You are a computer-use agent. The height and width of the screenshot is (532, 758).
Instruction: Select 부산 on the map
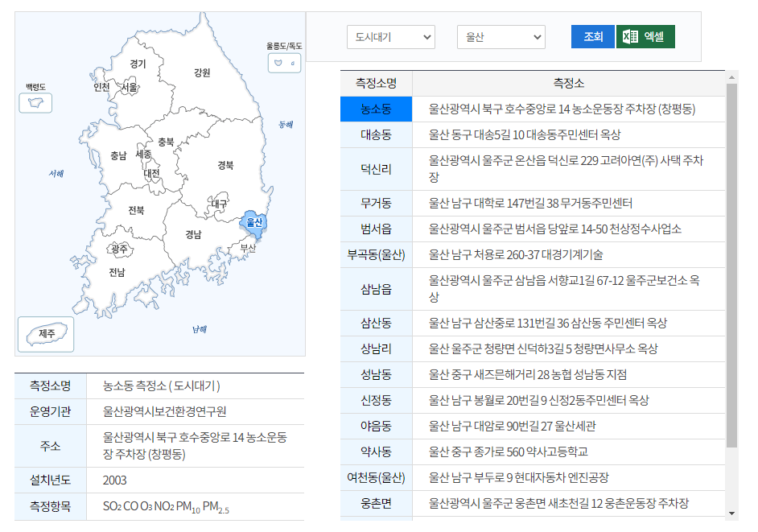pos(248,248)
